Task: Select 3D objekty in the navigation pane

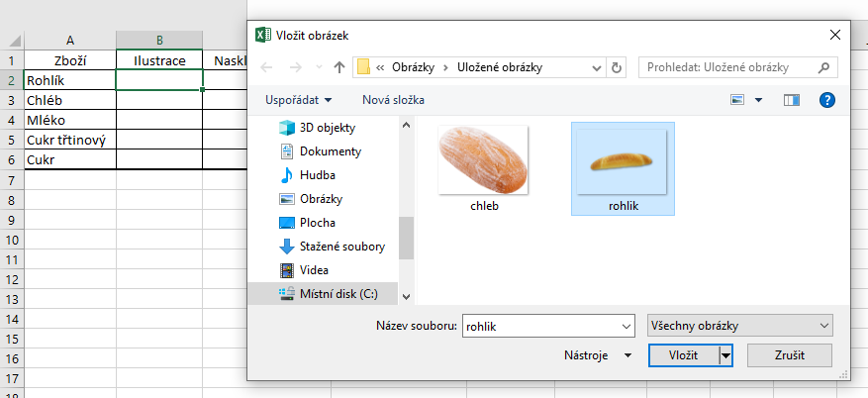Action: 317,128
